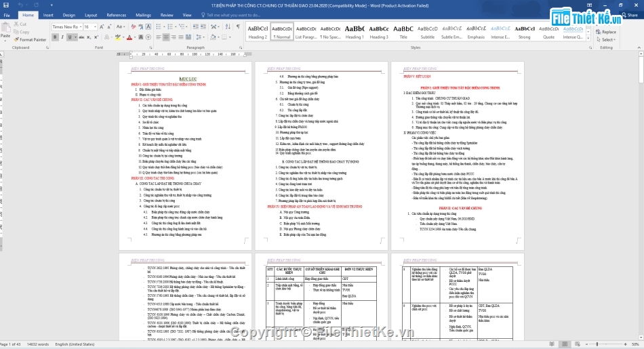Viewport: 644px width, 349px height.
Task: Click Read Mode view icon in status bar
Action: (x=552, y=344)
